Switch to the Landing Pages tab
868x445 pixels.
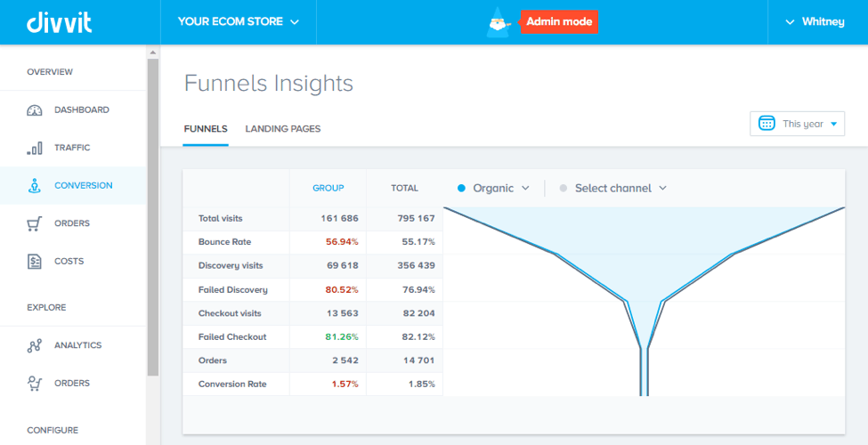click(x=282, y=129)
